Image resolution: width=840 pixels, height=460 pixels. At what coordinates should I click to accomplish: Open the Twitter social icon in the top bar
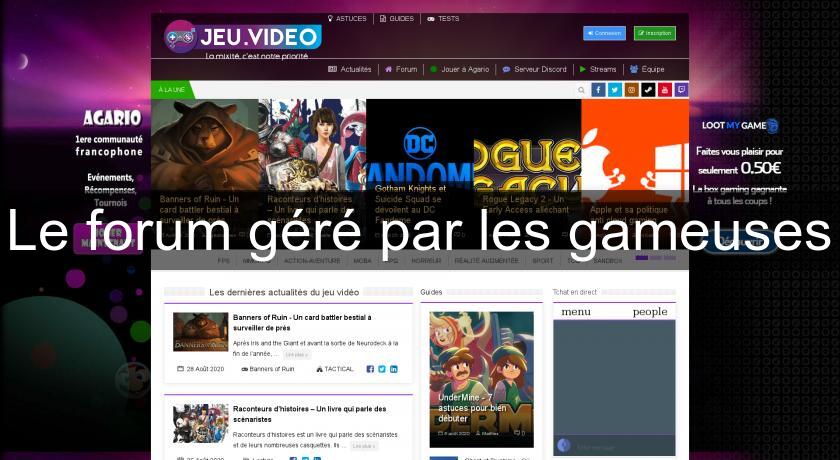615,90
